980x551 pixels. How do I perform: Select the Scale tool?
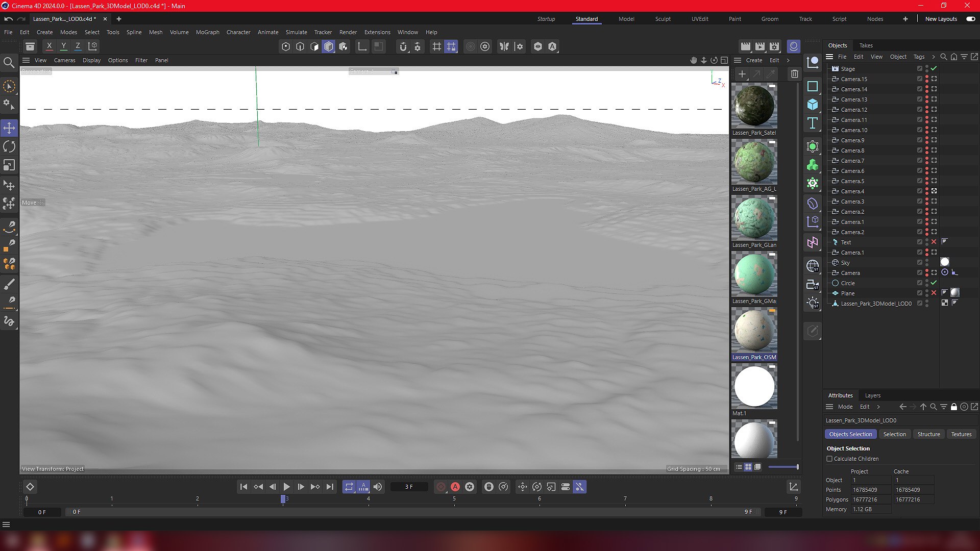point(9,165)
